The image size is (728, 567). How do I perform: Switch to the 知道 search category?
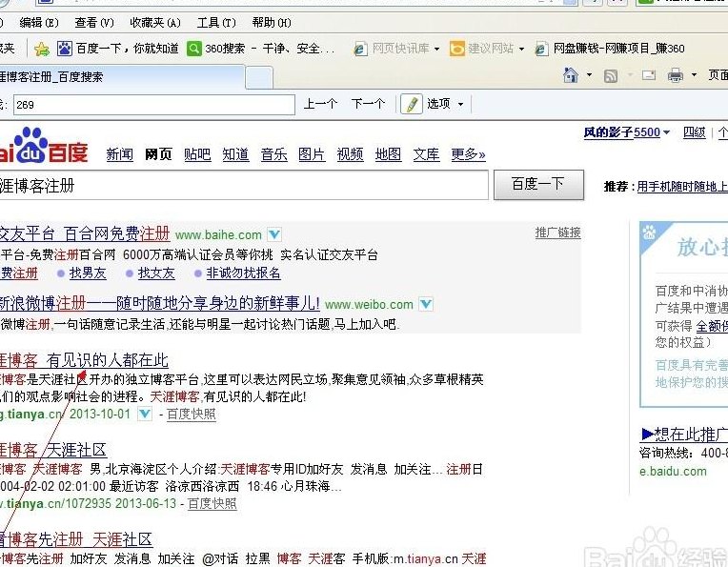tap(235, 154)
